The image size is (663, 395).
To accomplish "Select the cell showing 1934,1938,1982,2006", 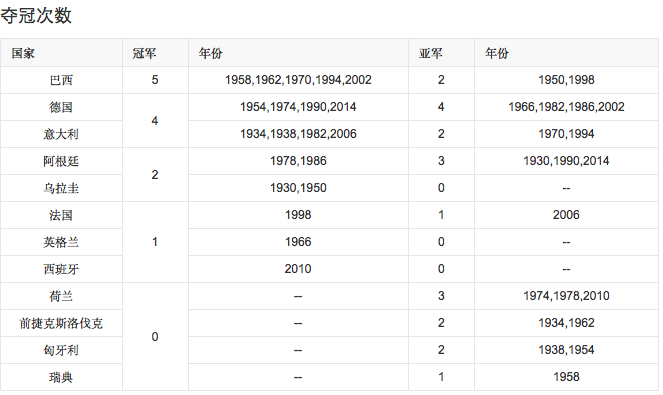I will (x=298, y=134).
